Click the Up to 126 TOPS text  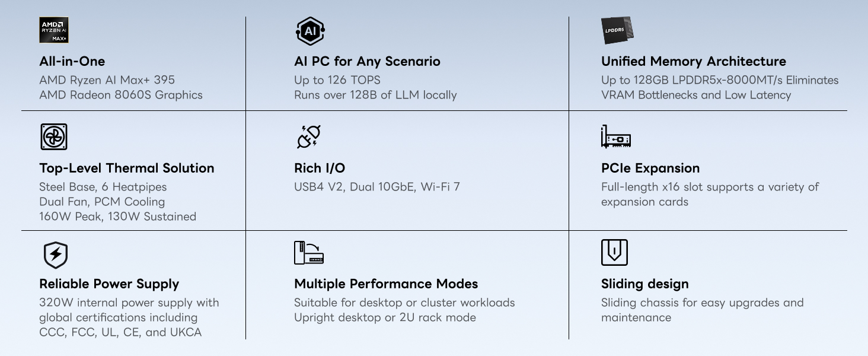pyautogui.click(x=337, y=80)
